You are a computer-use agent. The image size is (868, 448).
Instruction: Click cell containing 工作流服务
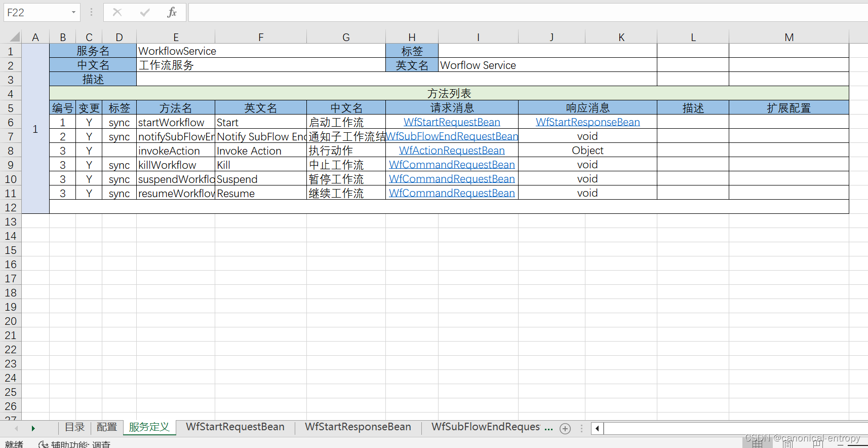tap(261, 65)
